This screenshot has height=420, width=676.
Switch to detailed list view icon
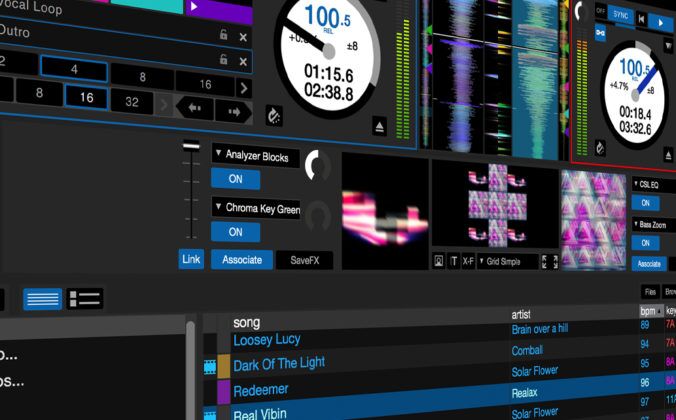pos(84,299)
